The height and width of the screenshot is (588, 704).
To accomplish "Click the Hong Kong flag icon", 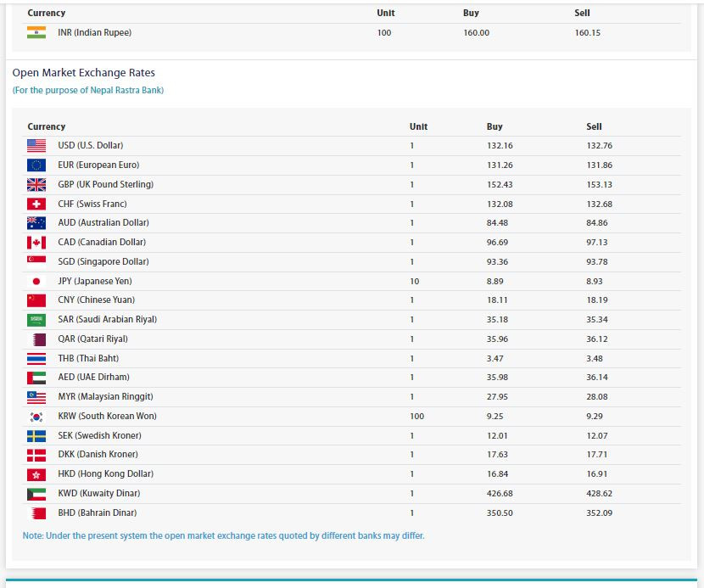I will click(x=36, y=474).
